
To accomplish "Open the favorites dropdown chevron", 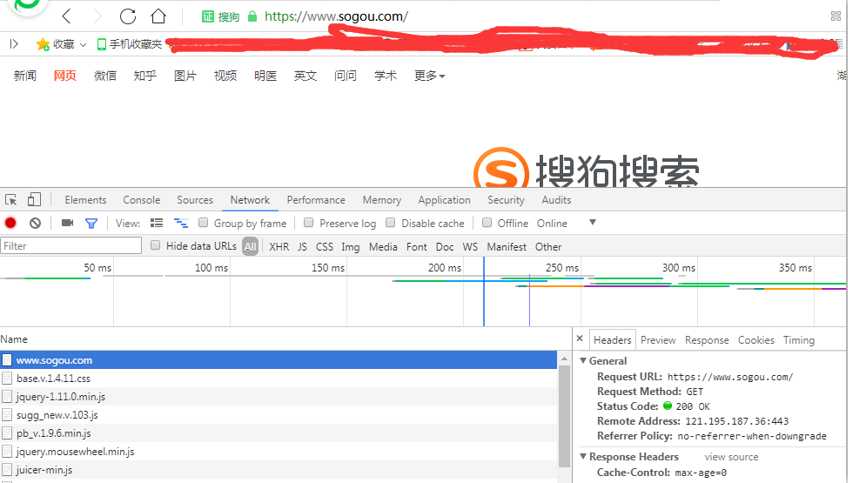I will [83, 44].
